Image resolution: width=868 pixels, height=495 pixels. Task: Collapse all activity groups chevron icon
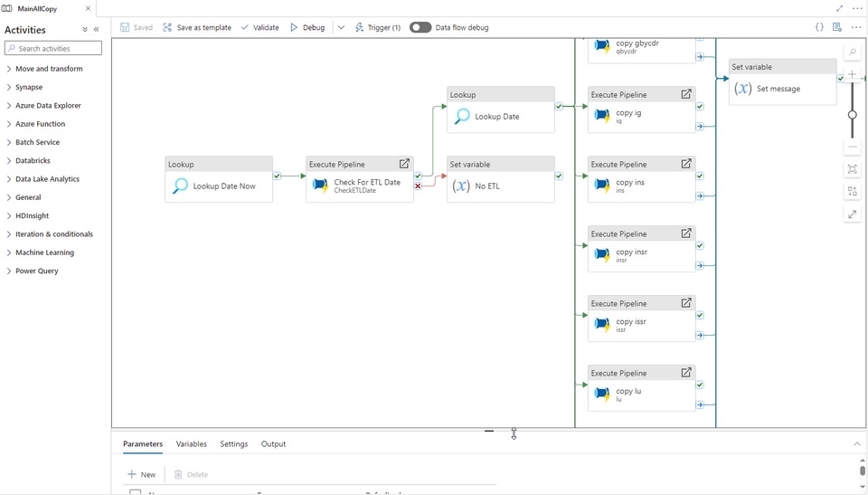[85, 29]
